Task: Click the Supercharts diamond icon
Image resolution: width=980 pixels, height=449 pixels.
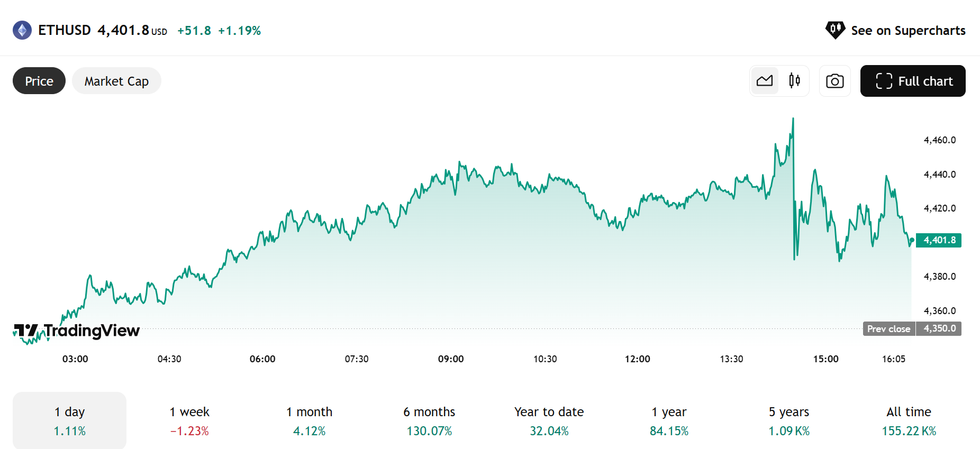Action: 835,30
